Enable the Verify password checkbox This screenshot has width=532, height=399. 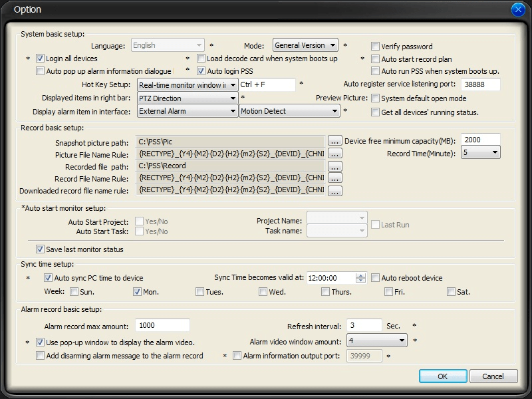tap(376, 47)
